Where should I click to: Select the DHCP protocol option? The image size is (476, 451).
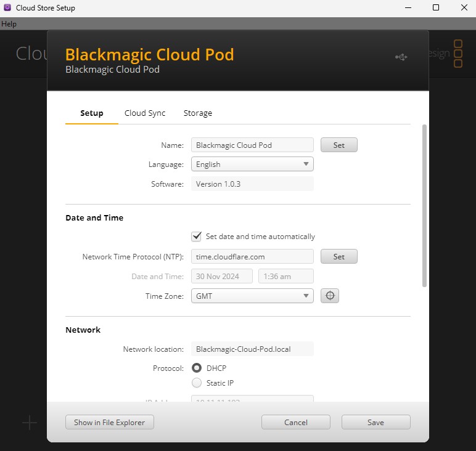pos(197,368)
